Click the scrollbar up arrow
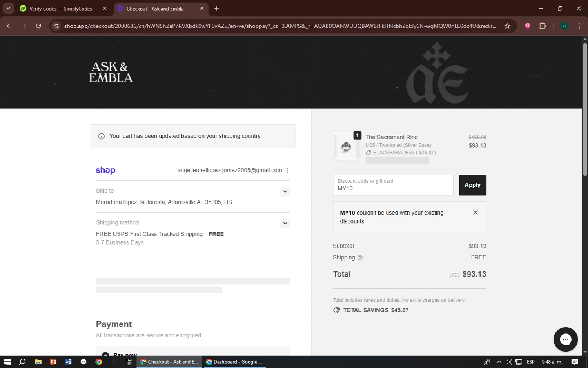588x368 pixels. 585,39
